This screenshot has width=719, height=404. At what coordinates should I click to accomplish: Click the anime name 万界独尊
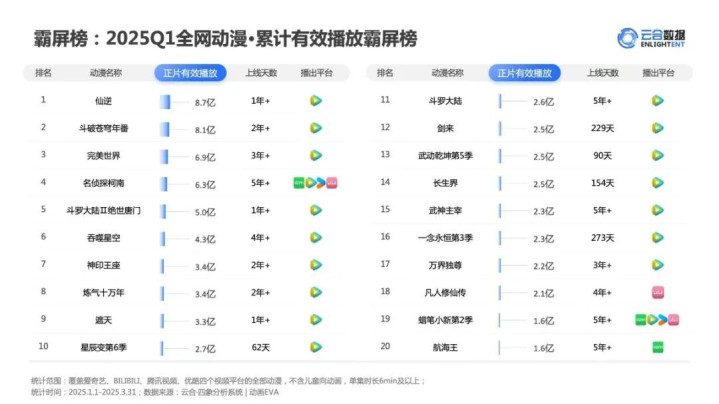pyautogui.click(x=445, y=265)
